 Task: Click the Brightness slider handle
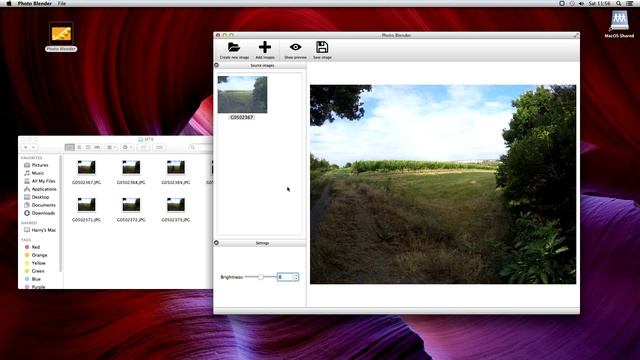[x=260, y=277]
